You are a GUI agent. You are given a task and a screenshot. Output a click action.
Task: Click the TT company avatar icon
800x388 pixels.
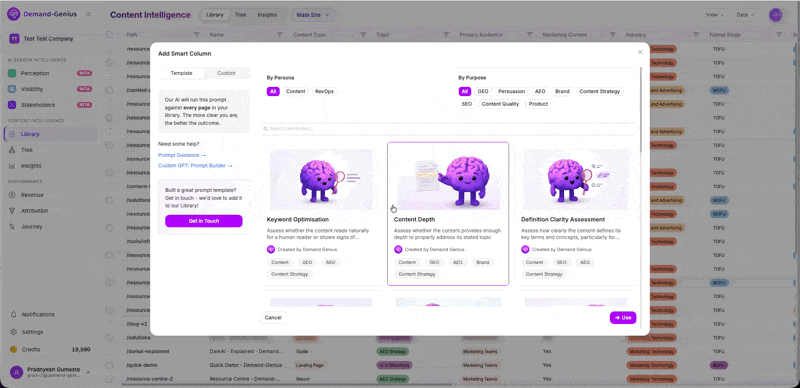click(14, 39)
